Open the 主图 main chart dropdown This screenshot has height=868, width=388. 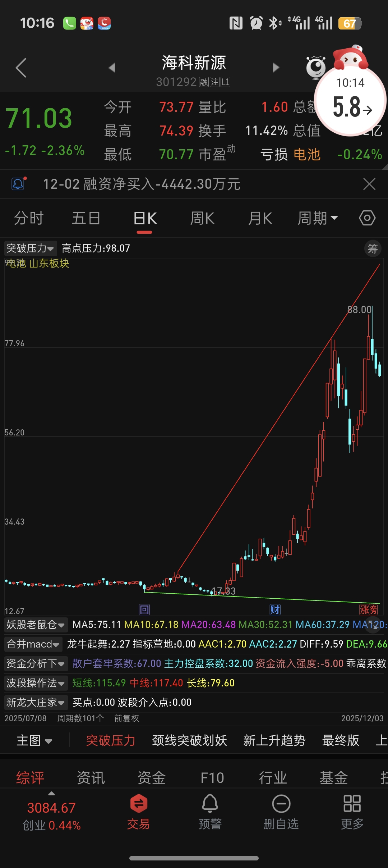[34, 741]
